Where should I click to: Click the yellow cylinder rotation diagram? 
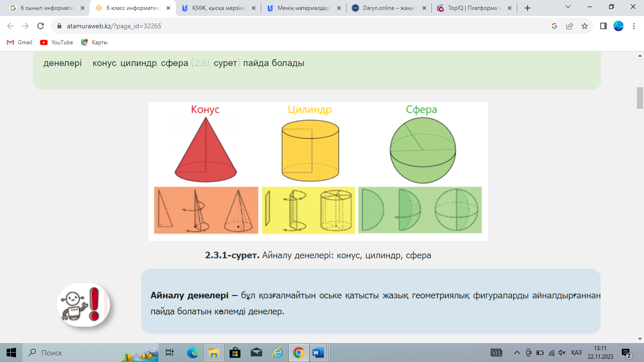click(308, 210)
